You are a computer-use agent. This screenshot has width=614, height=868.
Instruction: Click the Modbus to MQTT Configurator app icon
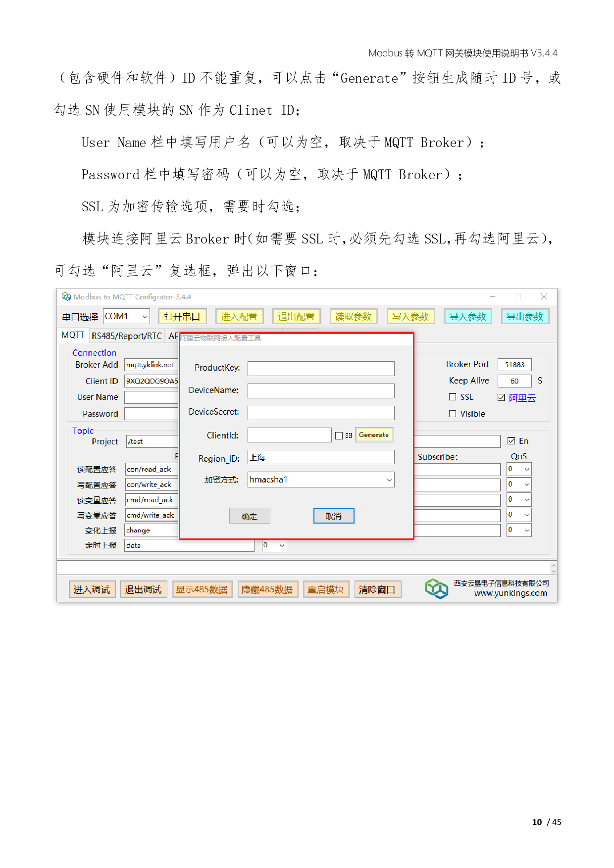[66, 296]
